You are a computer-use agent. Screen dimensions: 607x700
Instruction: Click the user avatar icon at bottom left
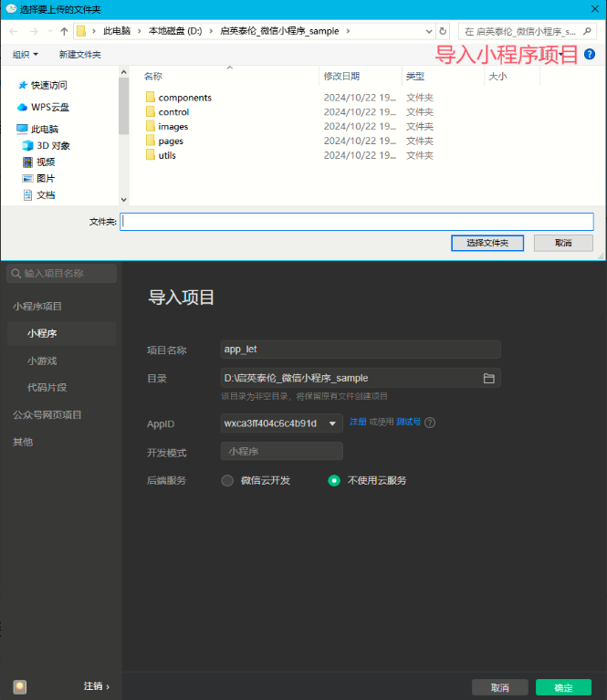click(20, 686)
